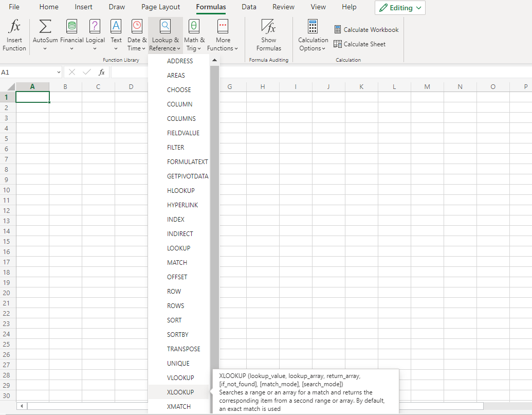
Task: Open the Financial functions icon
Action: point(71,27)
